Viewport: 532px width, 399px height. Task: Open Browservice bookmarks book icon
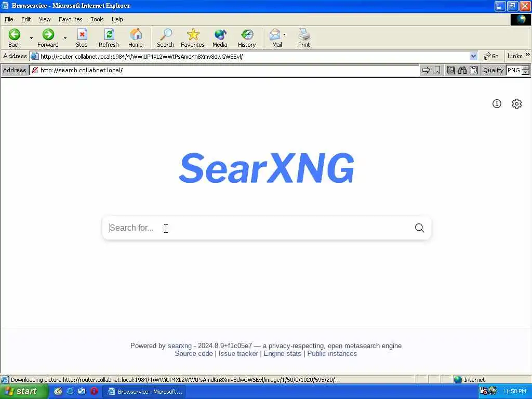point(451,70)
